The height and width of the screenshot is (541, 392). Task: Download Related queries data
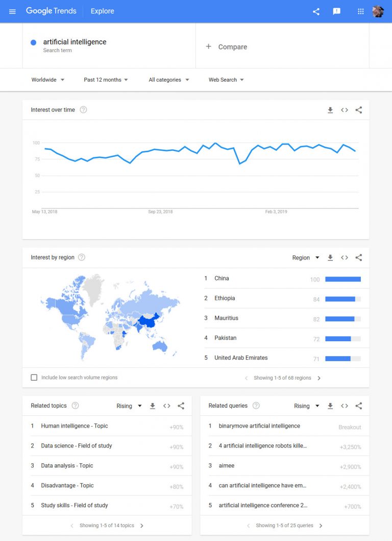(330, 406)
